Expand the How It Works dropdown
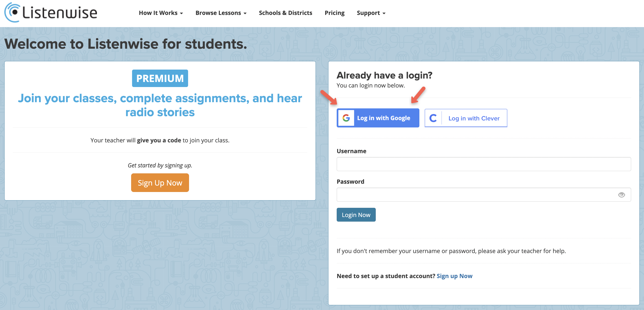 coord(160,12)
